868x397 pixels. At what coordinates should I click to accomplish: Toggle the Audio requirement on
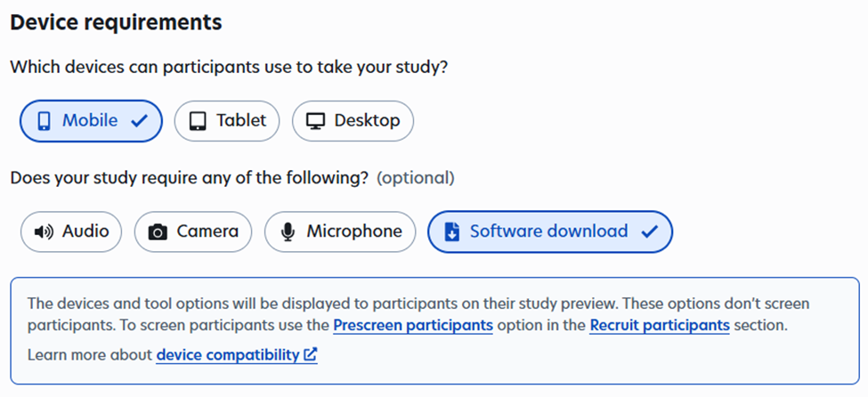tap(71, 231)
